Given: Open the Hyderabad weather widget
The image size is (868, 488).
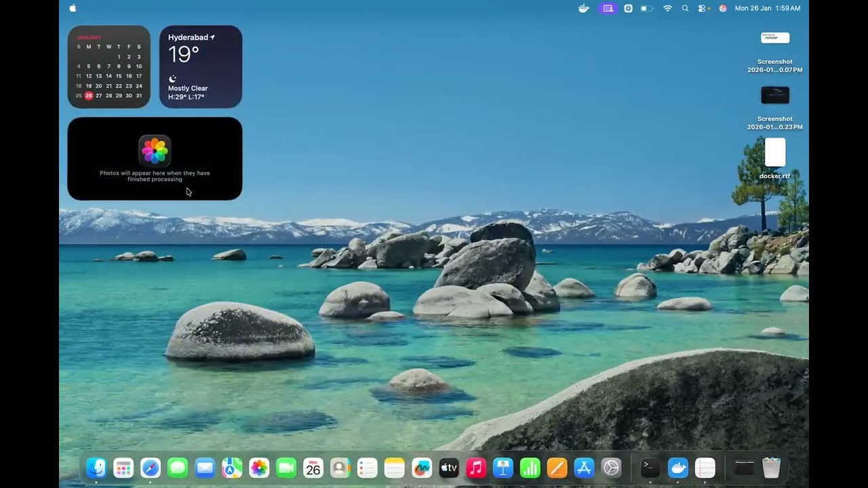Looking at the screenshot, I should [x=201, y=66].
